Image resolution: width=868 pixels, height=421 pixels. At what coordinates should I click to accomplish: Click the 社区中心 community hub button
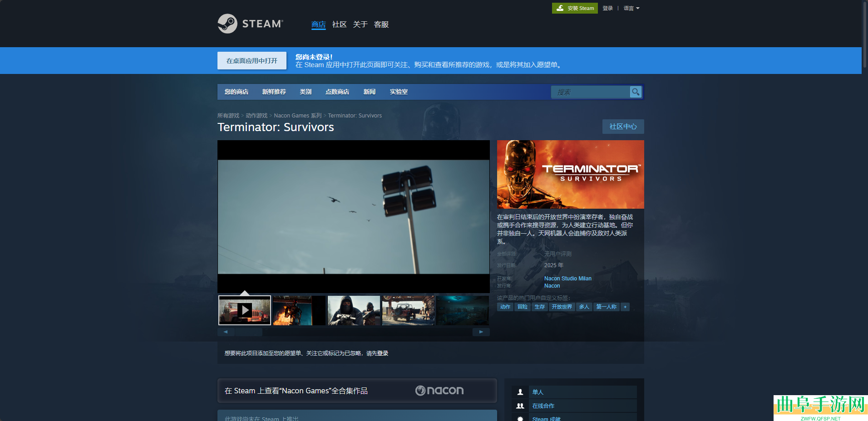point(623,127)
